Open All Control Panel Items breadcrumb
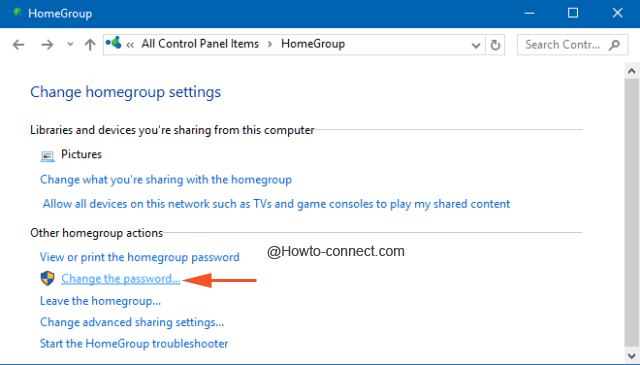 pyautogui.click(x=200, y=44)
